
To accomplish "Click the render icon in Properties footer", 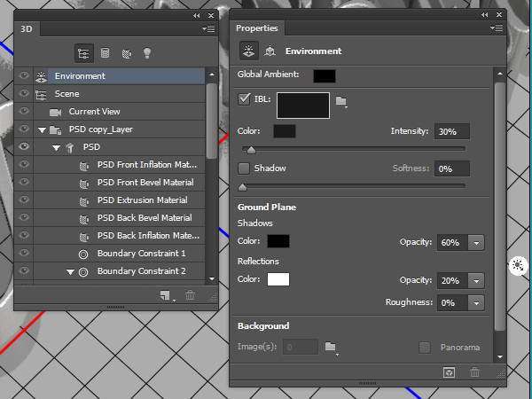I will coord(450,373).
